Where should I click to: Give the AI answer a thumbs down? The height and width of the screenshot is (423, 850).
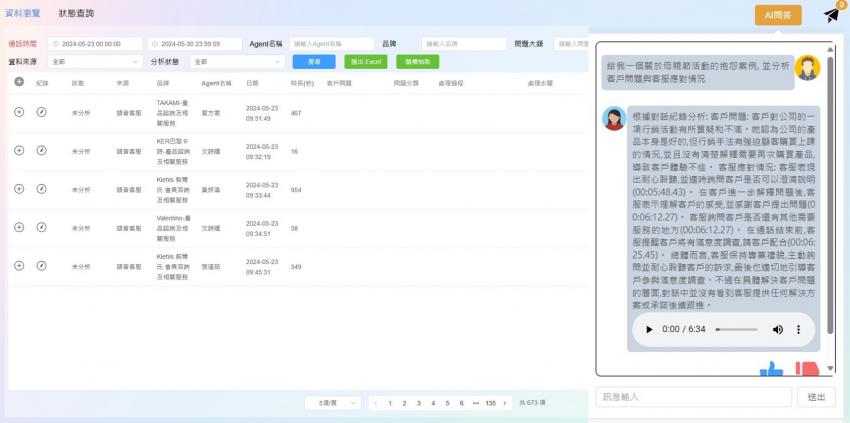tap(807, 369)
